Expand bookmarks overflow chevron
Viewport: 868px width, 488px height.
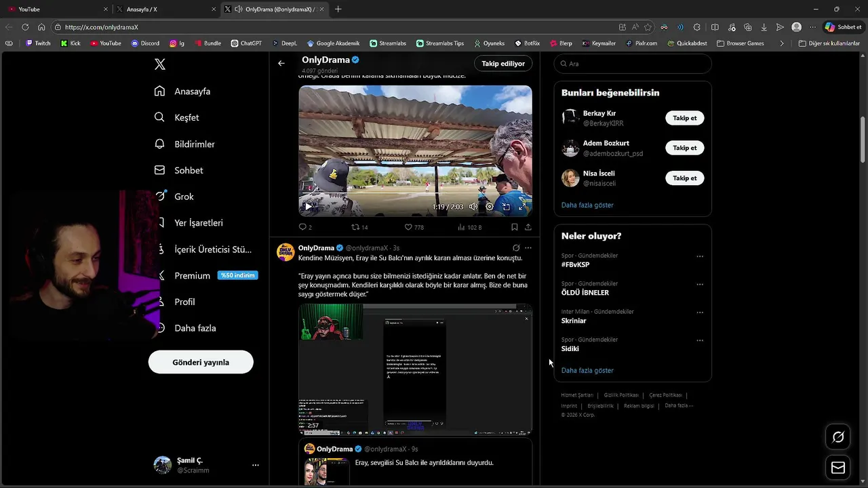tap(782, 43)
